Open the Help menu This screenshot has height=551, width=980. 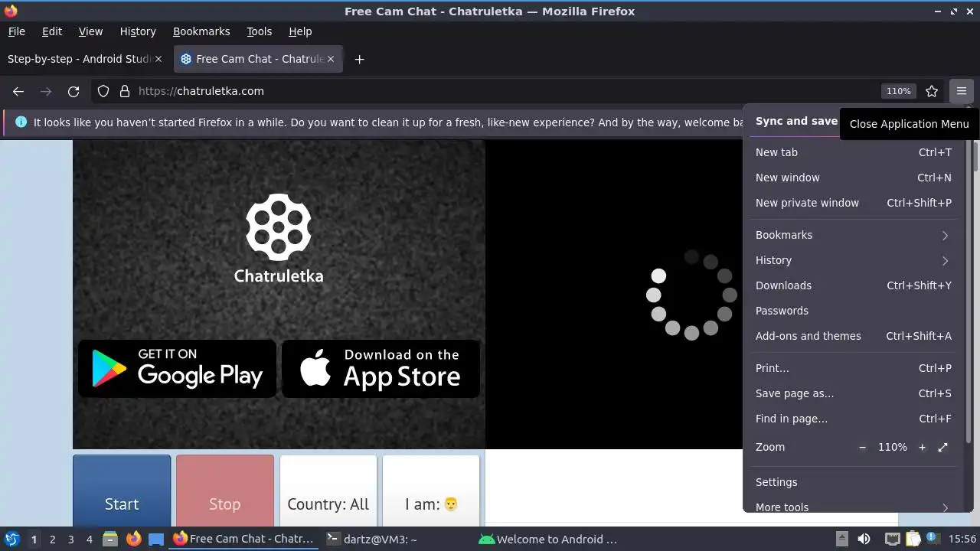[300, 31]
